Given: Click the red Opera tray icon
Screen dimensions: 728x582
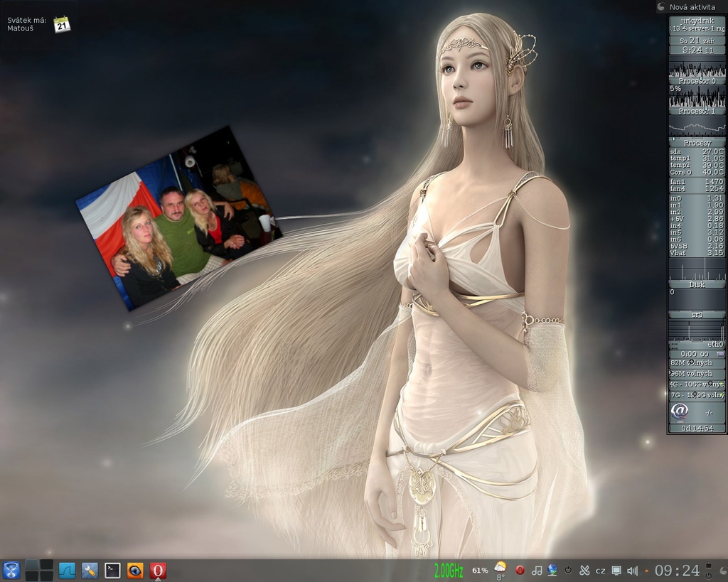Looking at the screenshot, I should 520,571.
